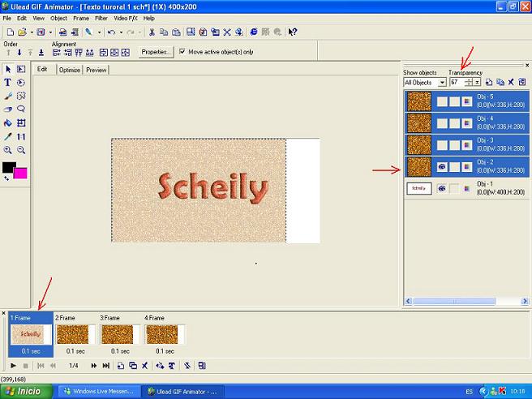Open the Transparency slider popup button

pyautogui.click(x=477, y=82)
